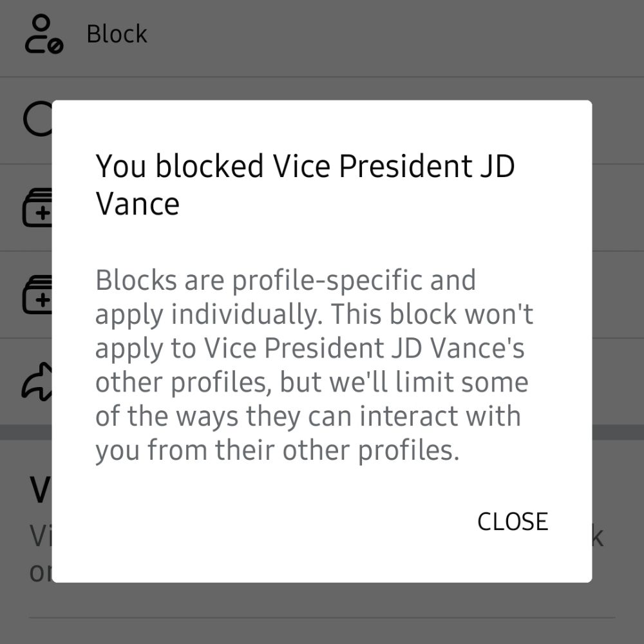This screenshot has width=644, height=644.
Task: Click the horizontal divider line at bottom
Action: click(322, 618)
